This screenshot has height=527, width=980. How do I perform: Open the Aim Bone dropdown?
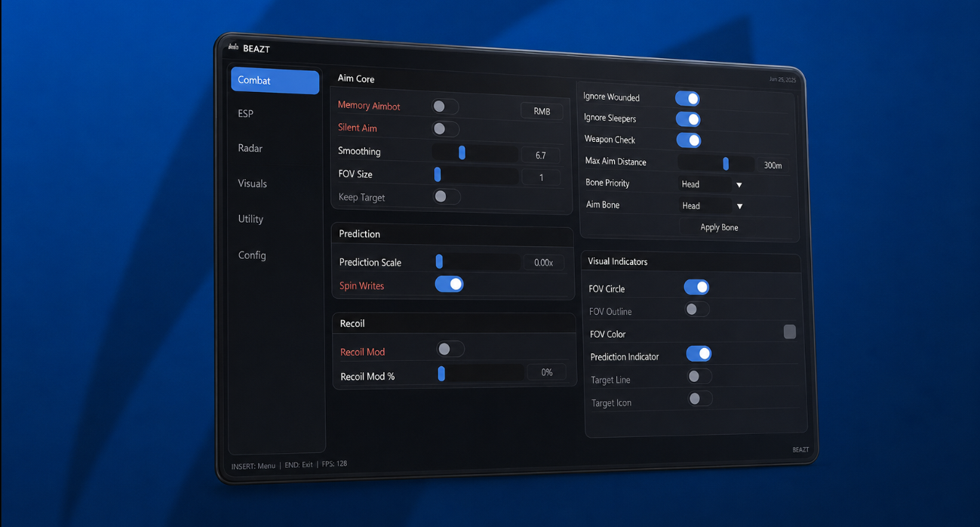tap(713, 205)
